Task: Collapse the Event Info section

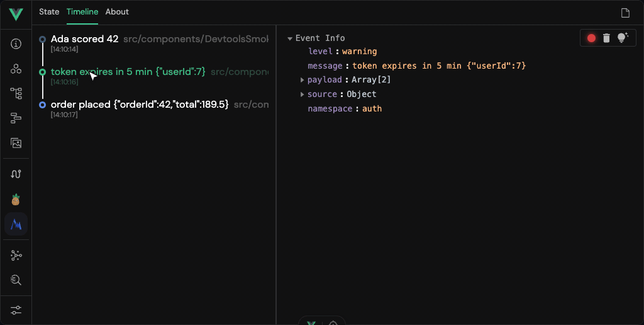Action: click(x=290, y=38)
